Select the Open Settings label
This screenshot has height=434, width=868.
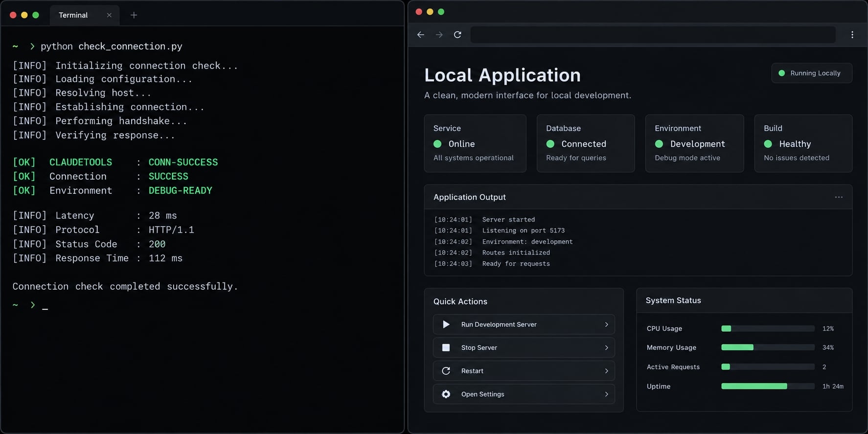pos(482,394)
